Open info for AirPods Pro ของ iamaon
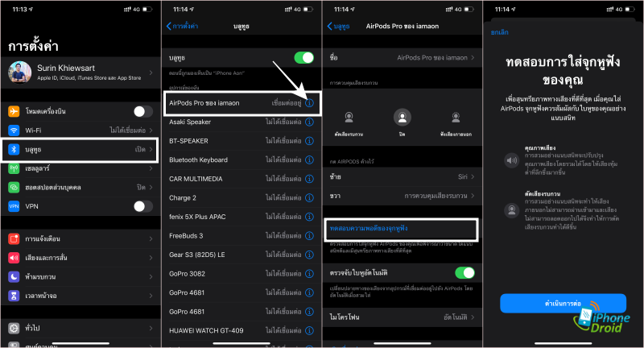This screenshot has width=644, height=348. pos(310,103)
